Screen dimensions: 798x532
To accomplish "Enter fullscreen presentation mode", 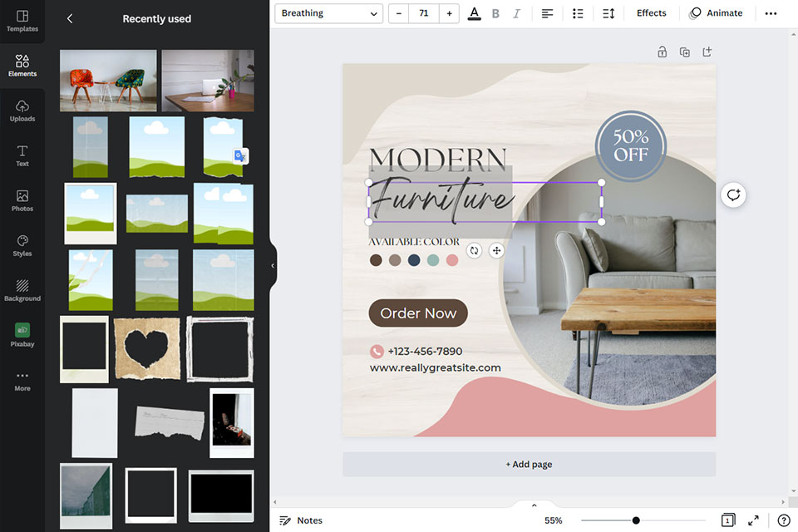I will 753,520.
